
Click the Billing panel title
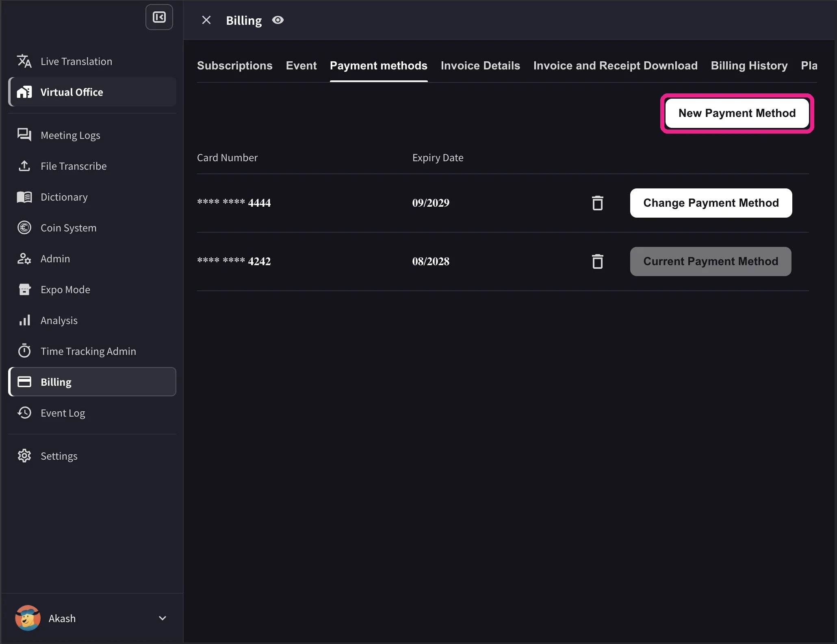pyautogui.click(x=244, y=20)
